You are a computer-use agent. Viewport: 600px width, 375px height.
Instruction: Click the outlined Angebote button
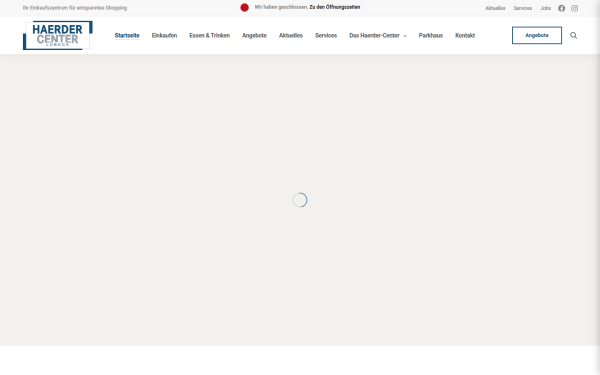click(537, 35)
